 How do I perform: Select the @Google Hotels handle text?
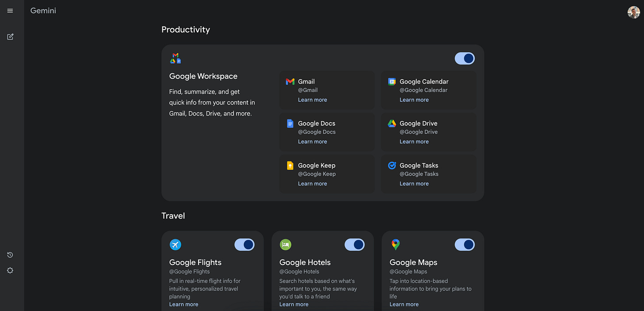click(x=299, y=272)
